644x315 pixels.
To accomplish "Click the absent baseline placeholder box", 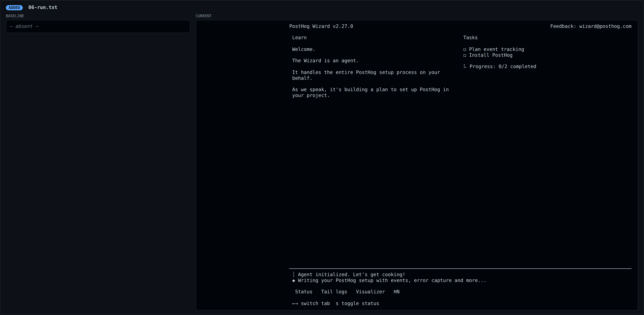I will (98, 26).
